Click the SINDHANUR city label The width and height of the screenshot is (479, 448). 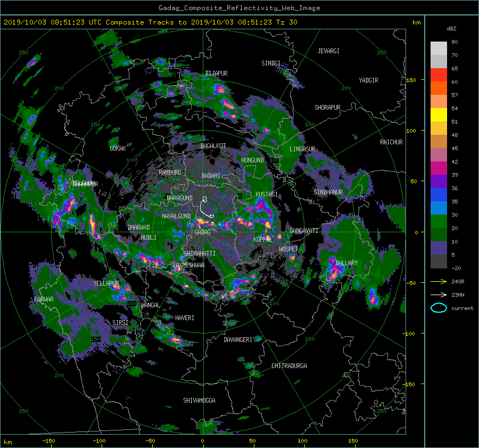pyautogui.click(x=328, y=192)
